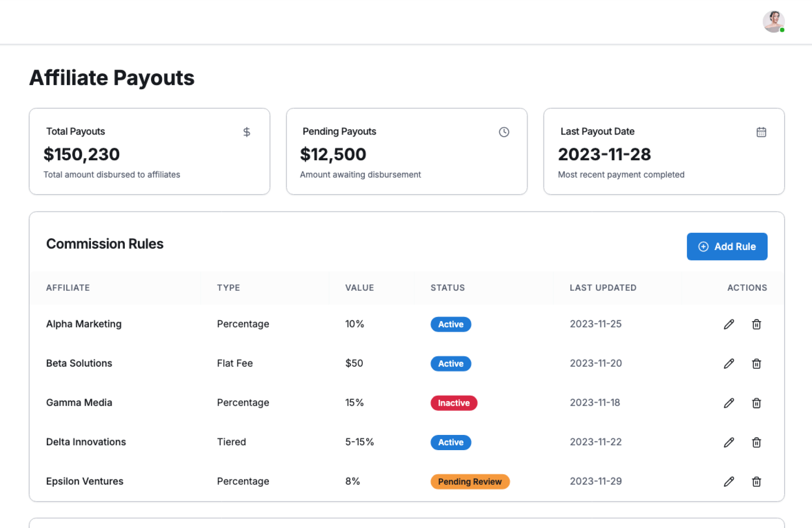Click the dollar icon on Total Payouts
Image resolution: width=812 pixels, height=528 pixels.
247,132
